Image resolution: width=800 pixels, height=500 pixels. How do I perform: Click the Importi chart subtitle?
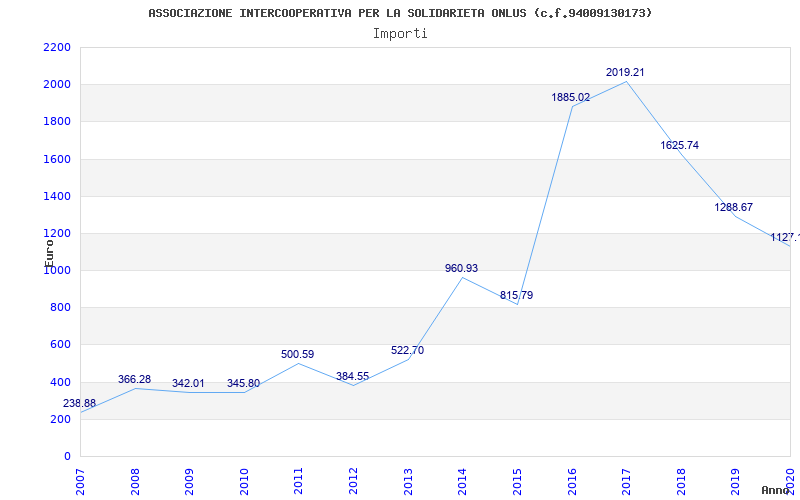pyautogui.click(x=400, y=34)
